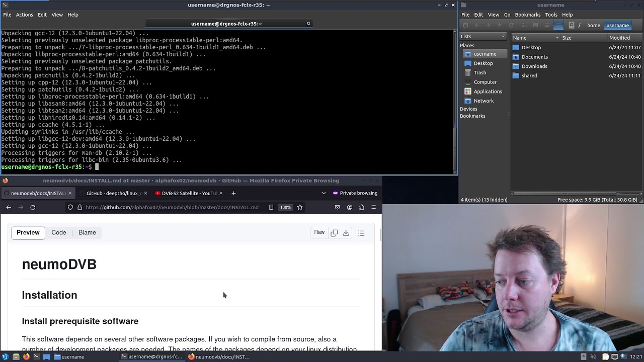Click the Go Up arrow in file manager
This screenshot has width=644, height=362.
[500, 25]
